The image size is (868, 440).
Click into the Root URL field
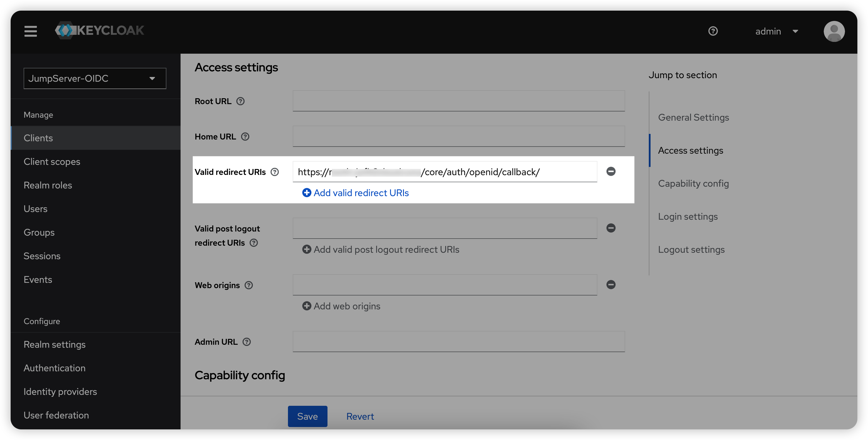pyautogui.click(x=458, y=101)
